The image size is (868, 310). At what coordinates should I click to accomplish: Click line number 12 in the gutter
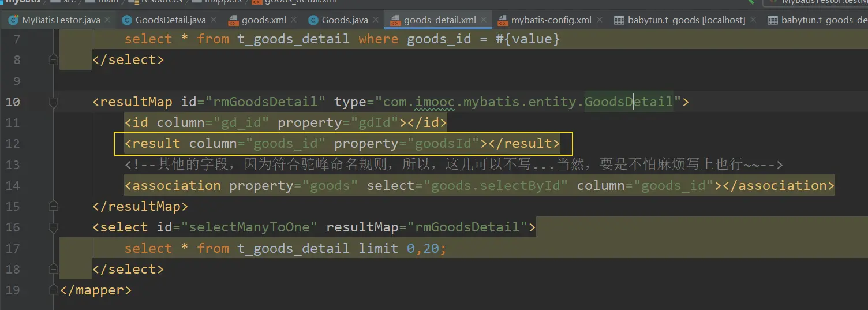pos(13,144)
